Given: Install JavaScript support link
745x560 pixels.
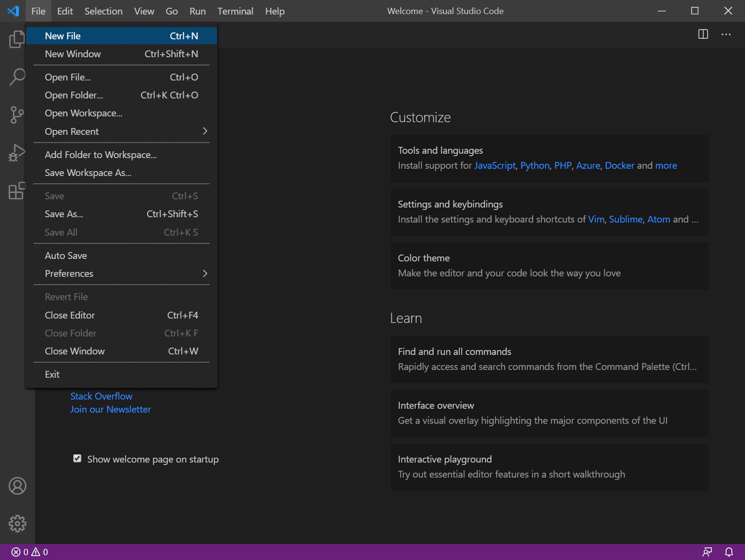Looking at the screenshot, I should click(495, 165).
